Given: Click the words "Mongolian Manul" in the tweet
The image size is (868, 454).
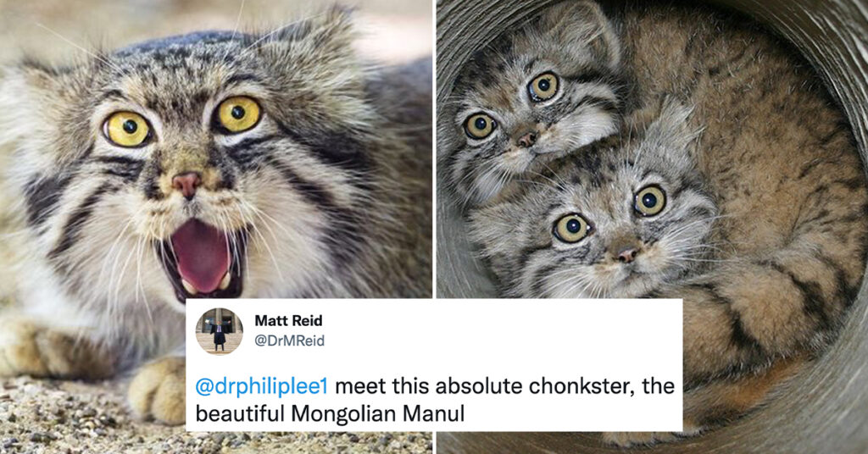Looking at the screenshot, I should click(x=377, y=413).
